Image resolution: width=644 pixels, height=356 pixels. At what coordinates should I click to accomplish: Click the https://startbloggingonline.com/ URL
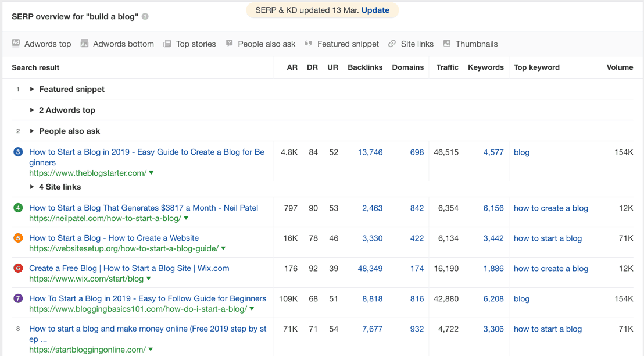coord(88,350)
